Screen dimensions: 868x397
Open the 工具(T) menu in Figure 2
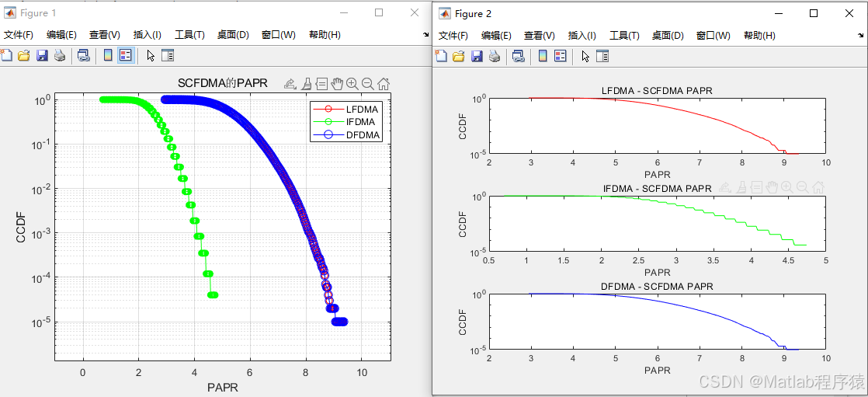[x=624, y=36]
